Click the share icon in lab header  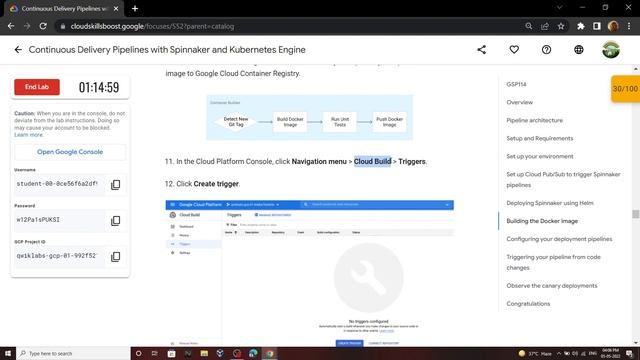coord(482,50)
